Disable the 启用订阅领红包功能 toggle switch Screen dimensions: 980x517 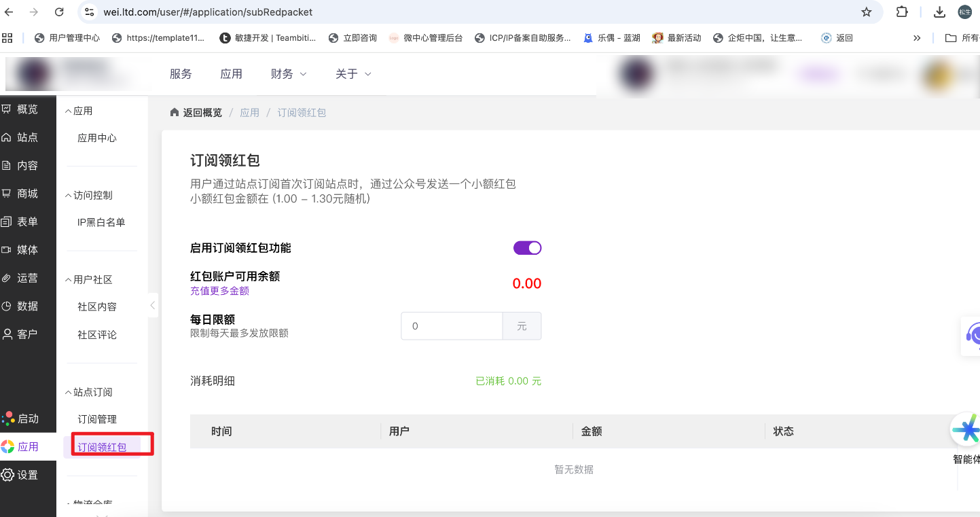[x=527, y=248]
